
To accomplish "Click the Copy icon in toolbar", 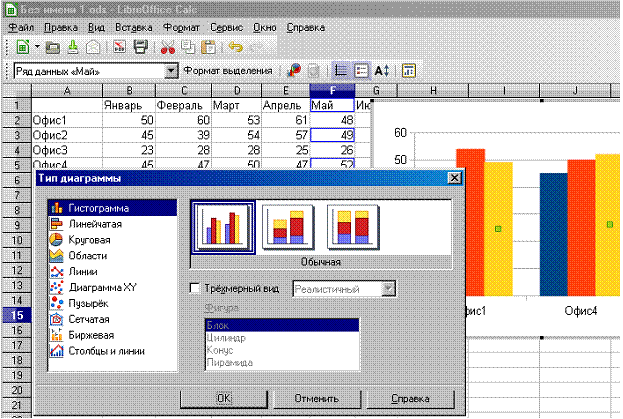I will point(188,47).
